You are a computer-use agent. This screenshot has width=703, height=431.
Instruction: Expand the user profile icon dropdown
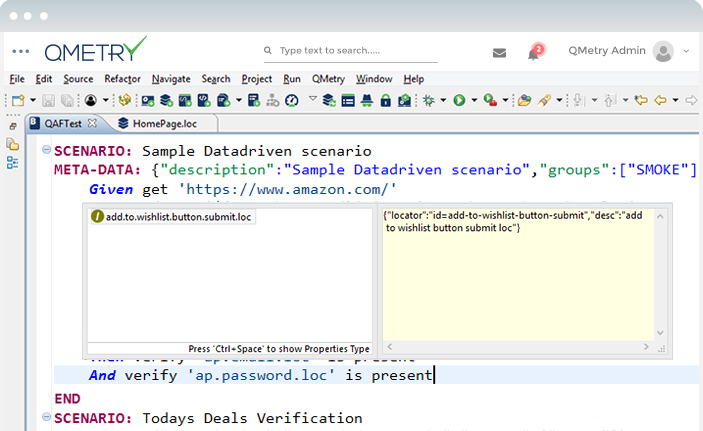pos(106,100)
